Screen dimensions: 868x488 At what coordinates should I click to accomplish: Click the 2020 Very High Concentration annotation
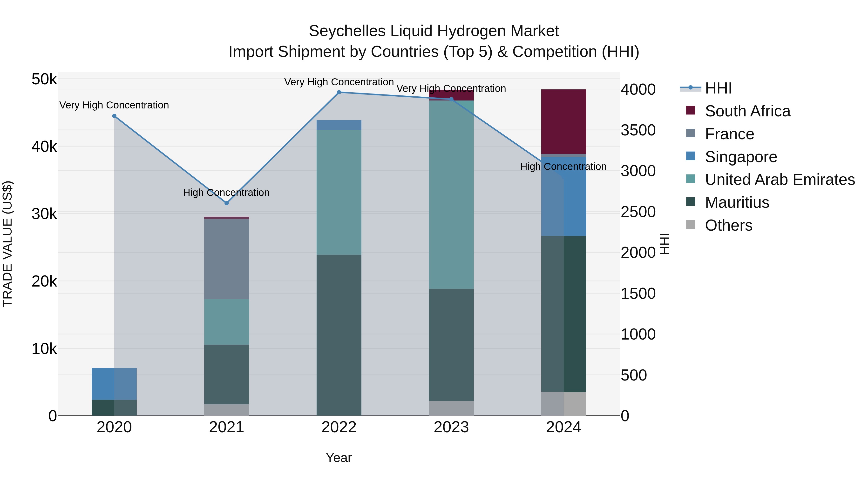114,105
